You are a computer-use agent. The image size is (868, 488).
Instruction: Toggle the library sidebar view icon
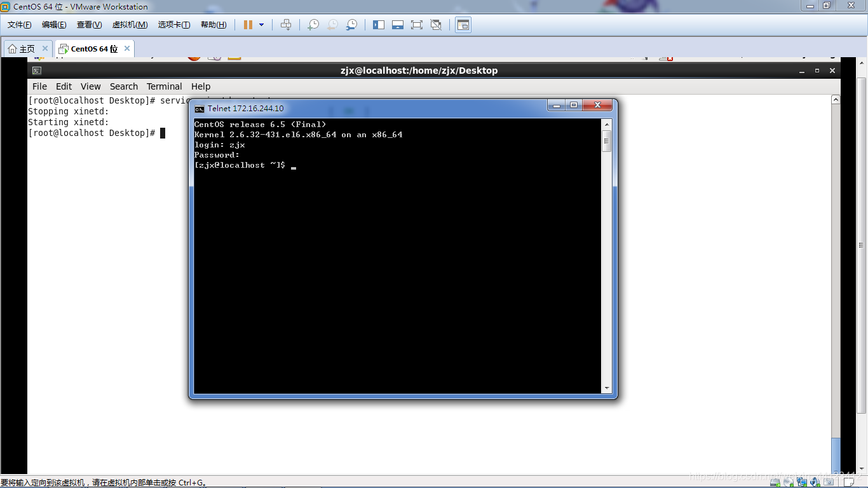pyautogui.click(x=379, y=25)
